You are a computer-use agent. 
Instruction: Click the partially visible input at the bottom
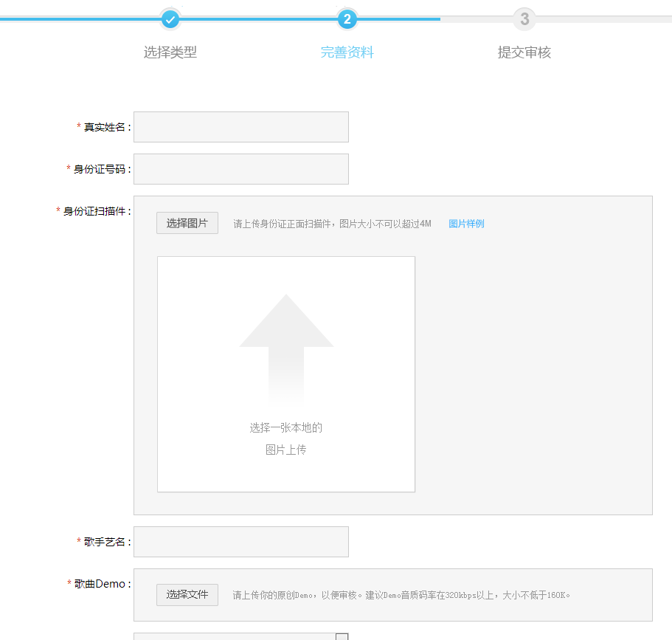tap(236, 636)
